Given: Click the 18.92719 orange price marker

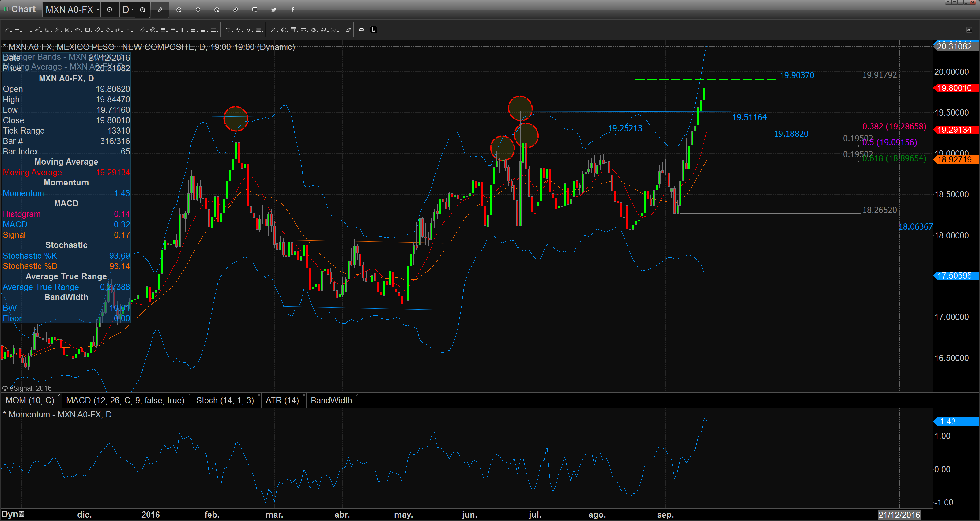Looking at the screenshot, I should pos(956,159).
